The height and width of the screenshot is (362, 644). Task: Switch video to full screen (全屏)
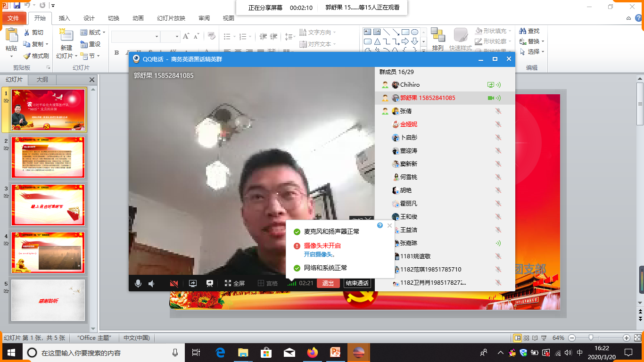point(235,283)
